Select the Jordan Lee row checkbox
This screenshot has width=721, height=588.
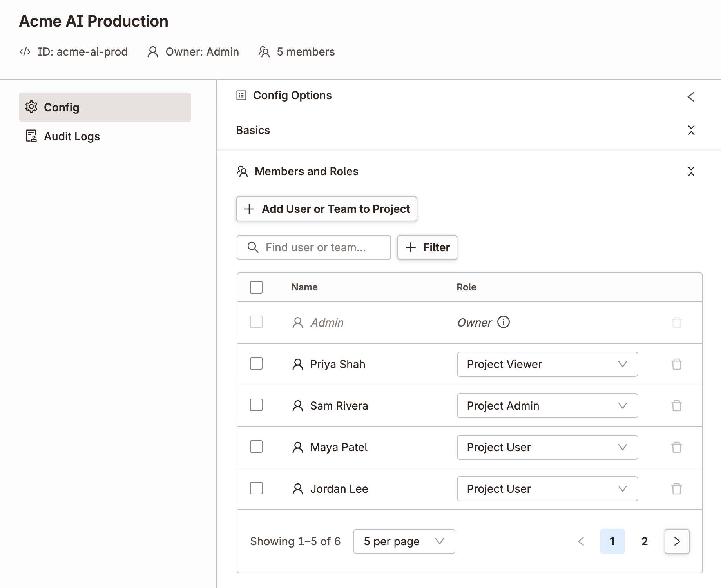(x=256, y=488)
